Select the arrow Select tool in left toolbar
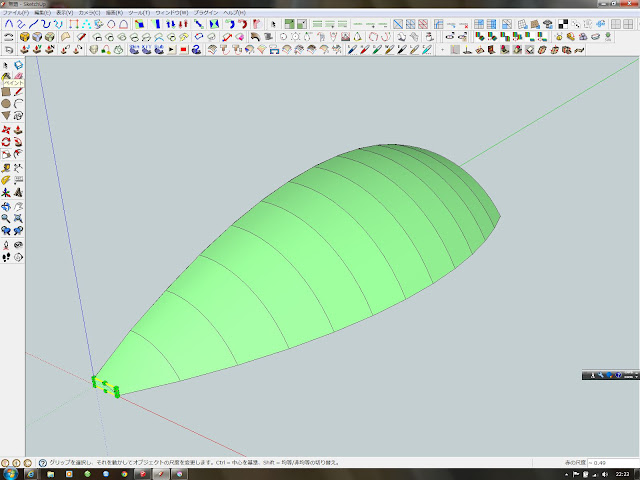The image size is (640, 480). (6, 65)
